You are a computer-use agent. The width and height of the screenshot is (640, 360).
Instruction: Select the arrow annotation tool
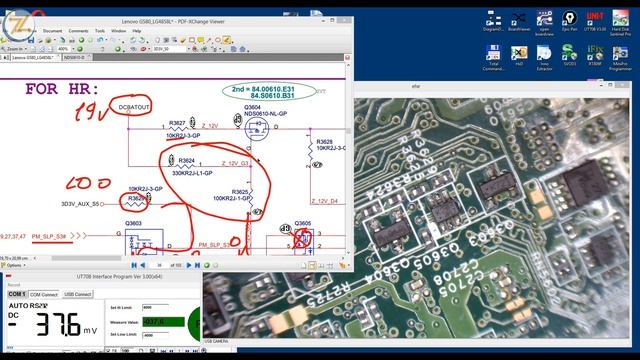coord(209,40)
